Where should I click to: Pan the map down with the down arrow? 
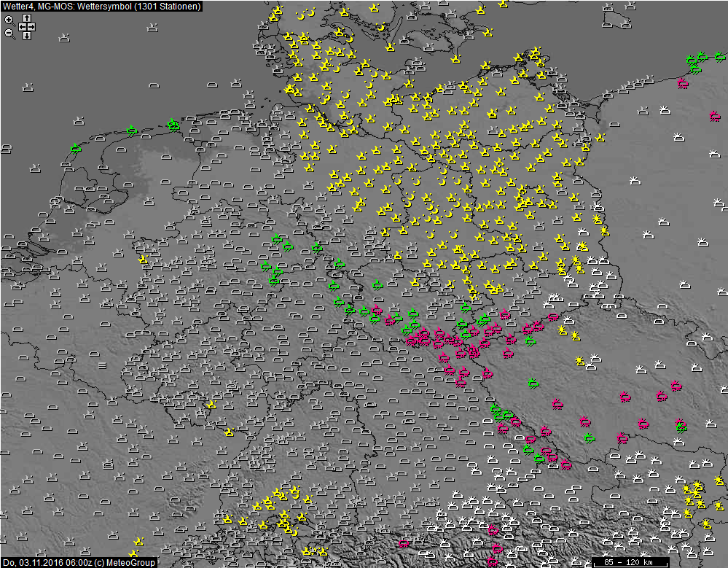[27, 36]
